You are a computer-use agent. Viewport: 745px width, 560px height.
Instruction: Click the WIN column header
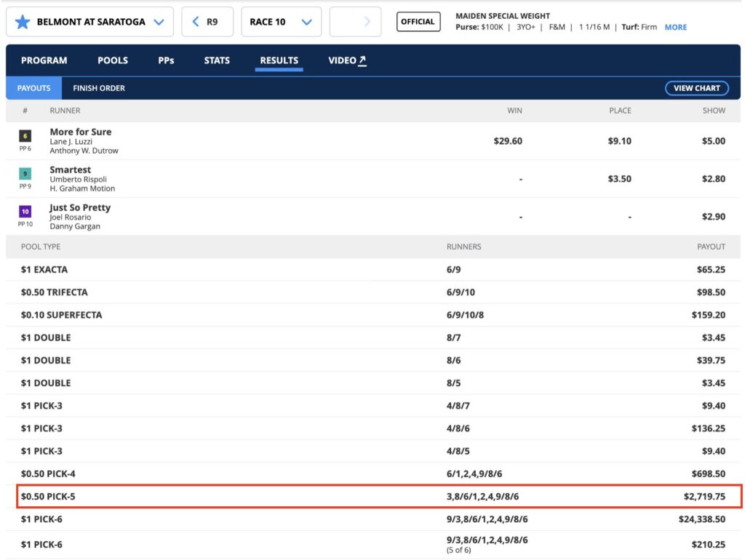coord(514,111)
